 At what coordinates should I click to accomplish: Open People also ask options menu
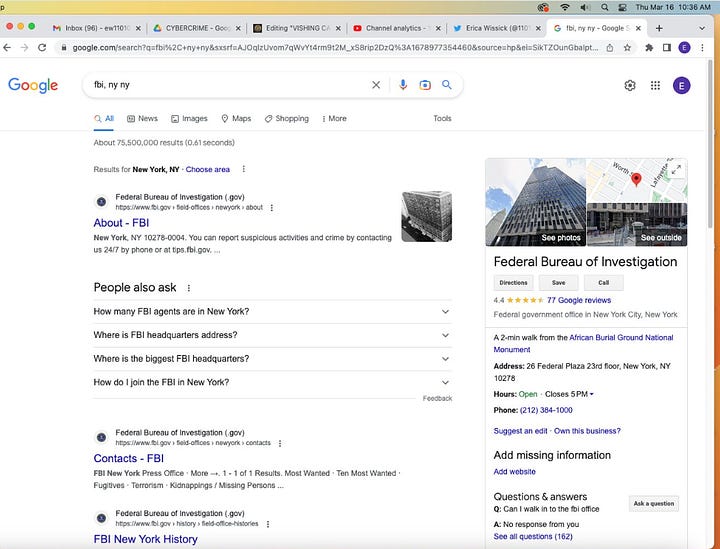188,288
